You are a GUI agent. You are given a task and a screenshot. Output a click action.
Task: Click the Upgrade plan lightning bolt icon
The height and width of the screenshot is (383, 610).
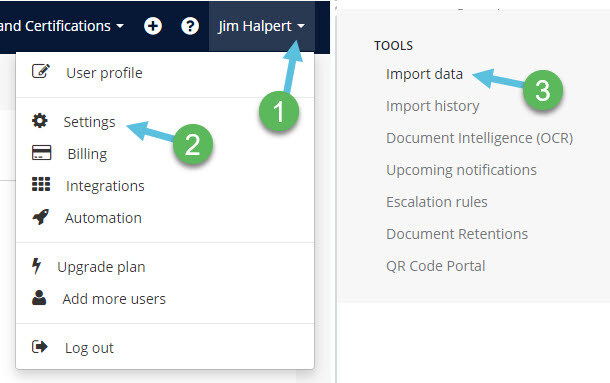pos(37,266)
